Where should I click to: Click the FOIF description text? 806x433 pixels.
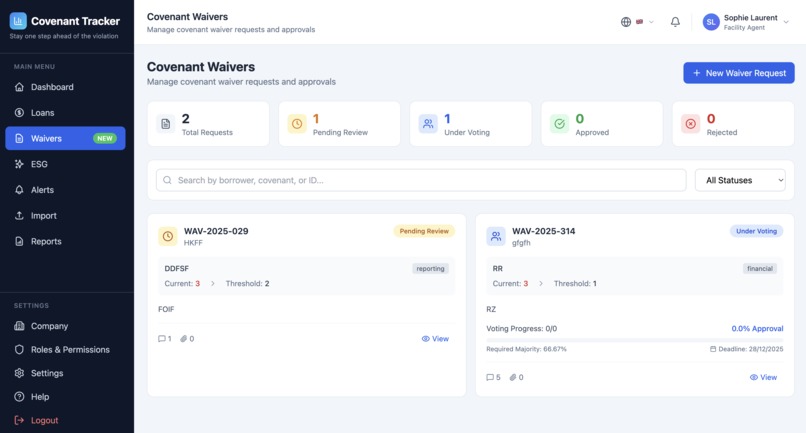pos(166,309)
